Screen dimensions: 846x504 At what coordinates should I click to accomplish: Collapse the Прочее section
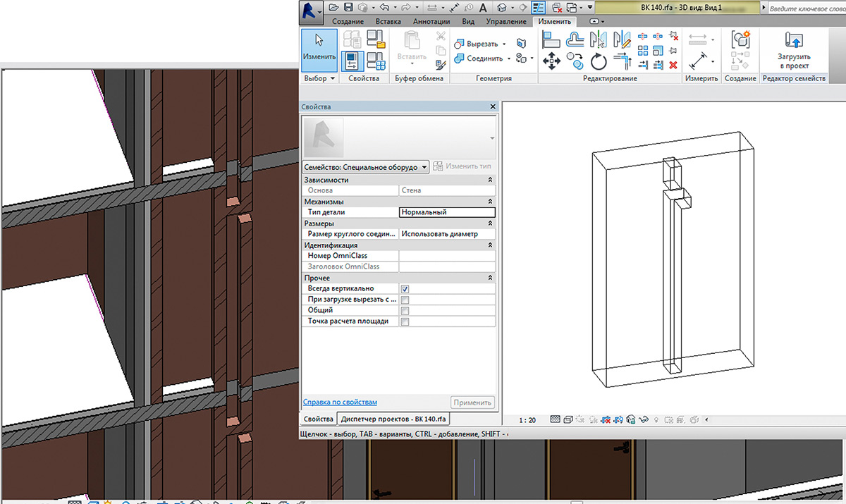pyautogui.click(x=490, y=278)
